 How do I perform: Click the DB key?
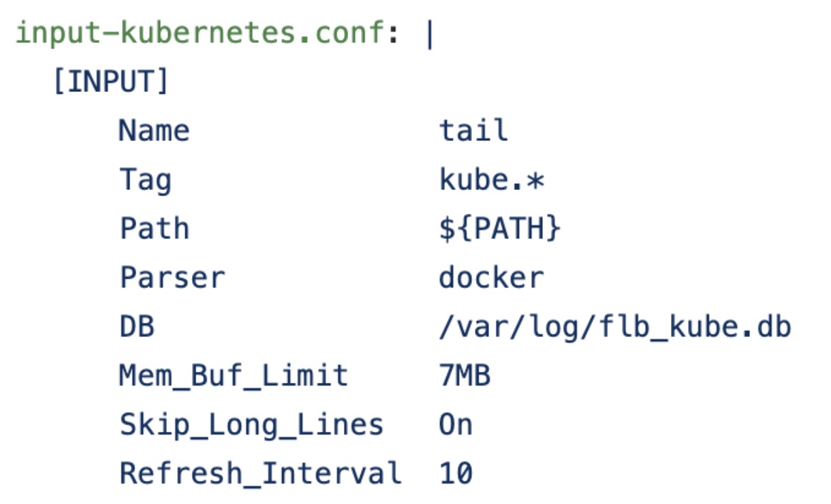pyautogui.click(x=137, y=327)
